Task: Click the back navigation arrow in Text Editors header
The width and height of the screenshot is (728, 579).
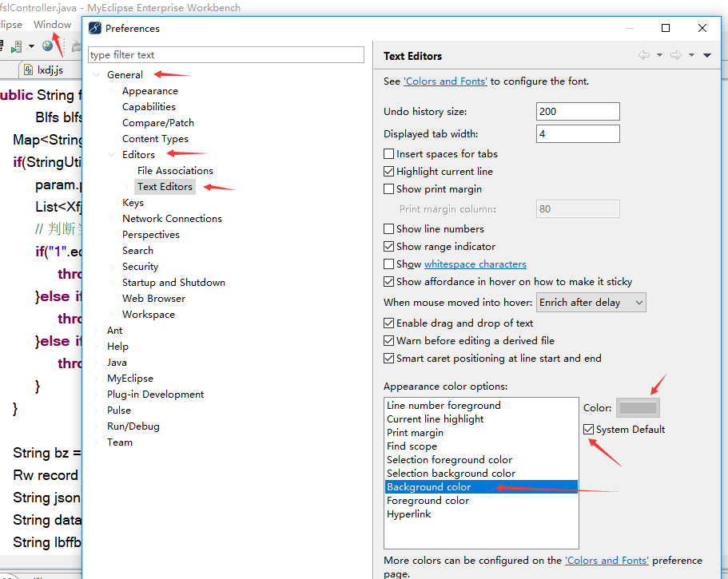Action: pyautogui.click(x=643, y=55)
